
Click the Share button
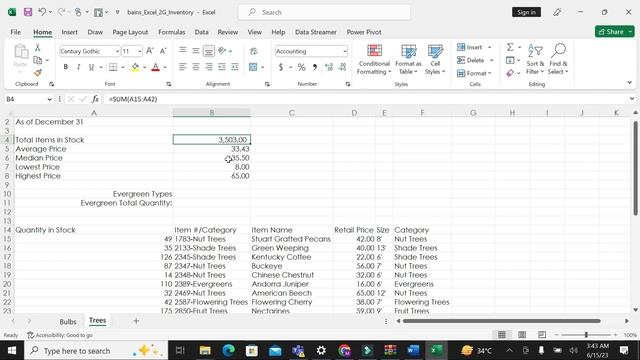611,31
